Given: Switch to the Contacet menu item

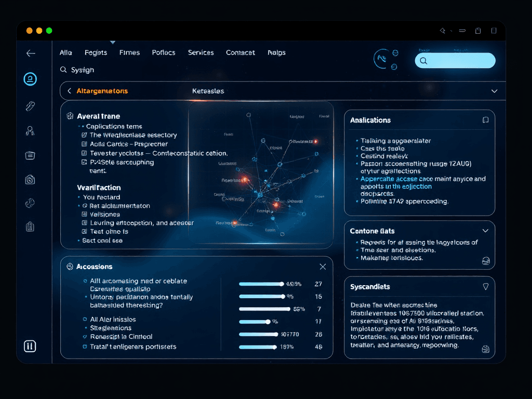Looking at the screenshot, I should click(240, 52).
